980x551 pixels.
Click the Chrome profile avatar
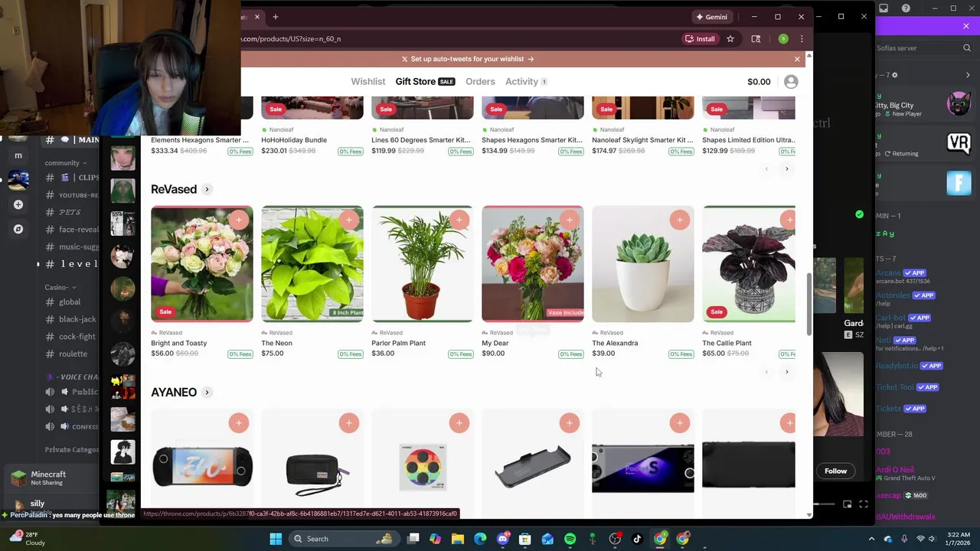[783, 39]
